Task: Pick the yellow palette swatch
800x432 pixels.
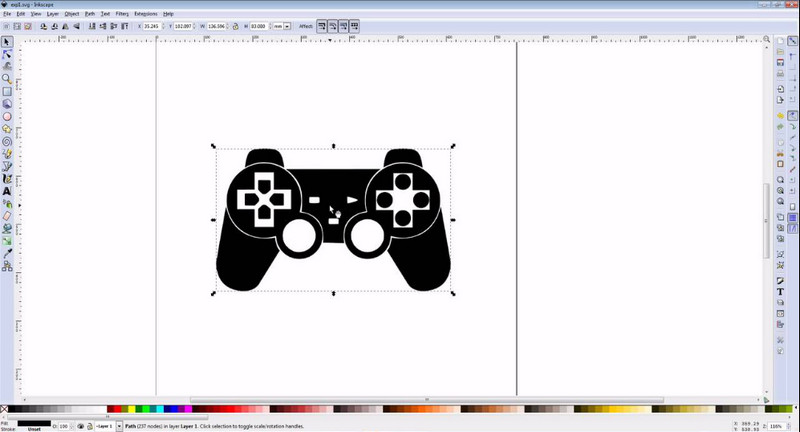Action: coord(132,409)
